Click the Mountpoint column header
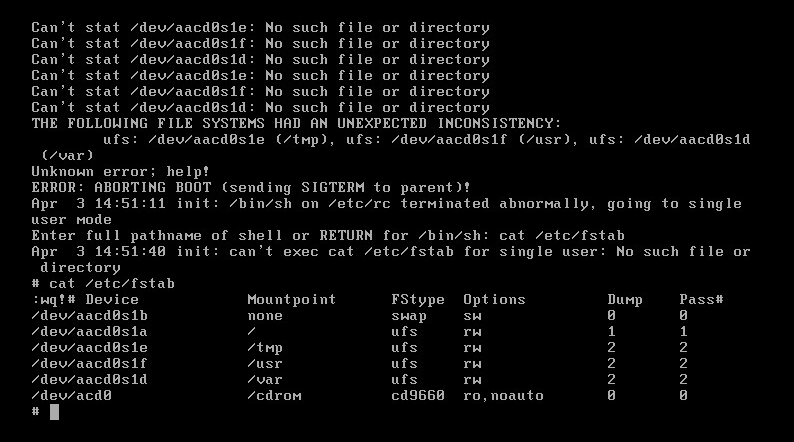The image size is (794, 442). pos(291,299)
